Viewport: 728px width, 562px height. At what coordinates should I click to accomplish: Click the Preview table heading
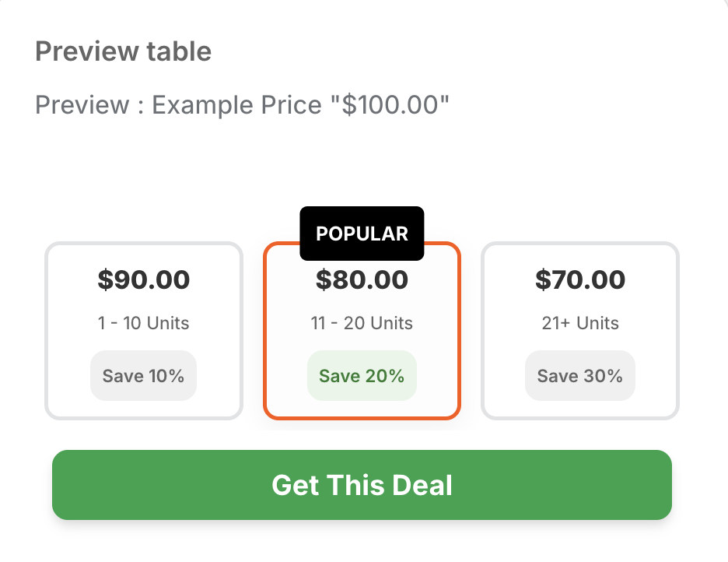(x=123, y=51)
